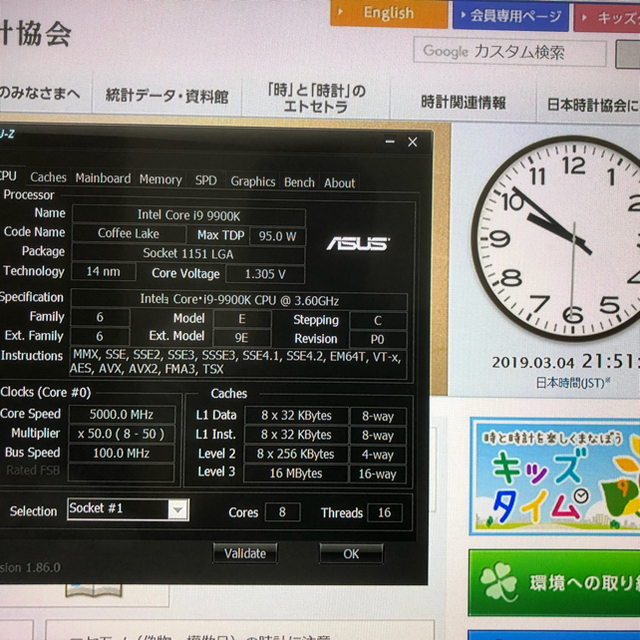
Task: Click the Google カスタム検索 input field
Action: pos(510,52)
